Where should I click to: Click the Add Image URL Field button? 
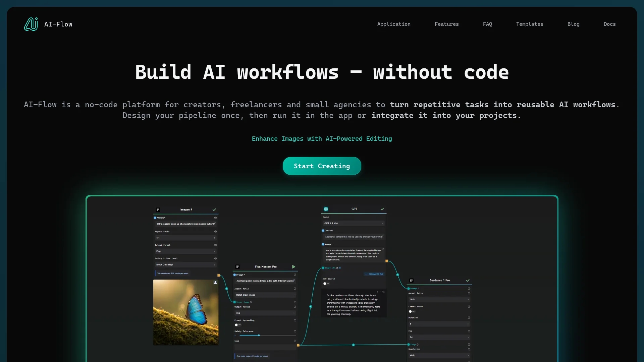tap(374, 274)
